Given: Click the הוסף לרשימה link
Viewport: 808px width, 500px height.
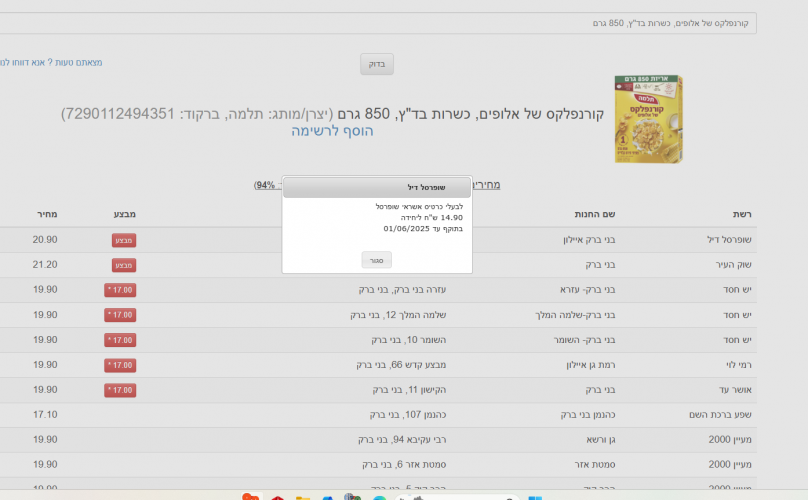Looking at the screenshot, I should 332,131.
